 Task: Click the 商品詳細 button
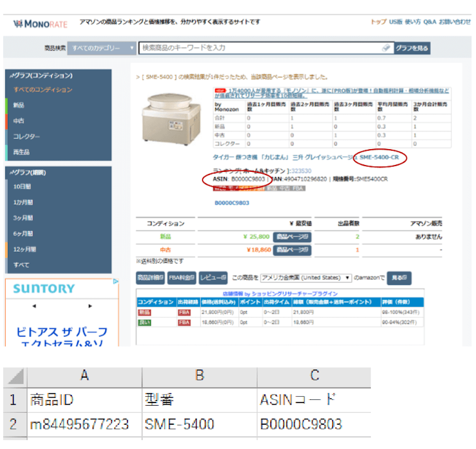[150, 278]
